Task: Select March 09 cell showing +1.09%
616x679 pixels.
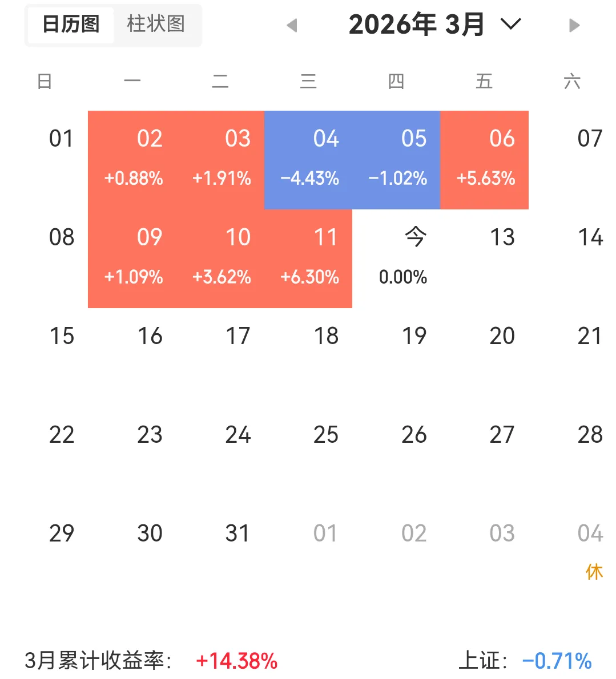Action: click(132, 258)
